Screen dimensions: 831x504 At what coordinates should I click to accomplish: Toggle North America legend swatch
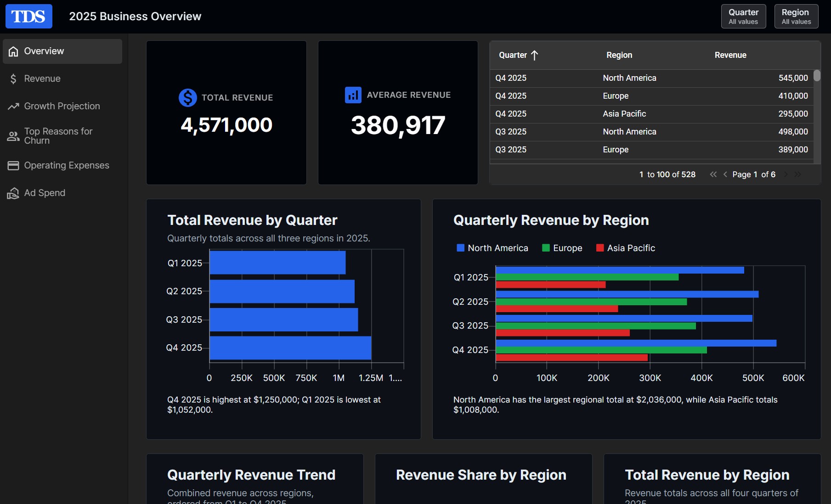click(x=460, y=248)
